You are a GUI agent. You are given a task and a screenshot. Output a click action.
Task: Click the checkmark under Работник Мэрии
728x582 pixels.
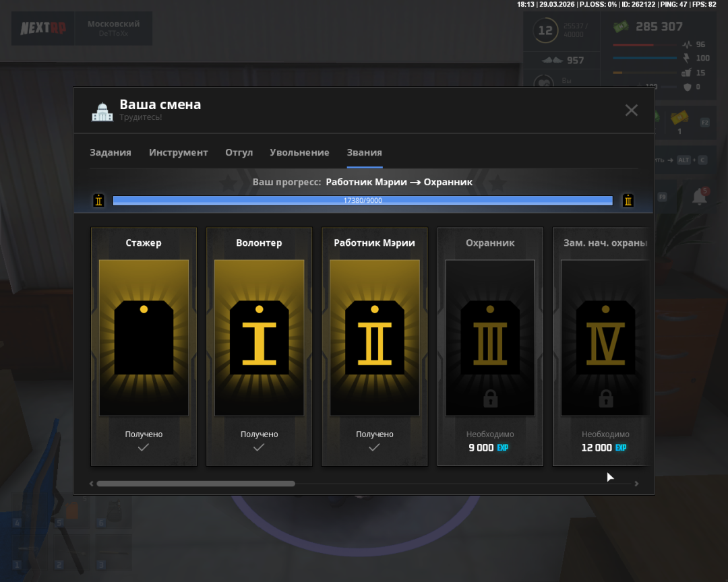(374, 447)
